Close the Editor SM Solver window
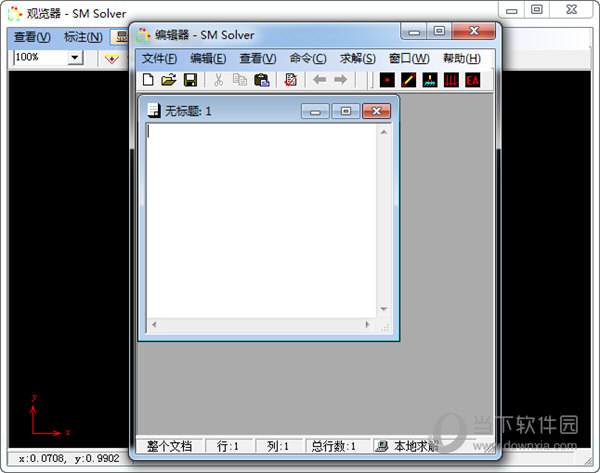Screen dimensions: 600x473 tap(474, 31)
